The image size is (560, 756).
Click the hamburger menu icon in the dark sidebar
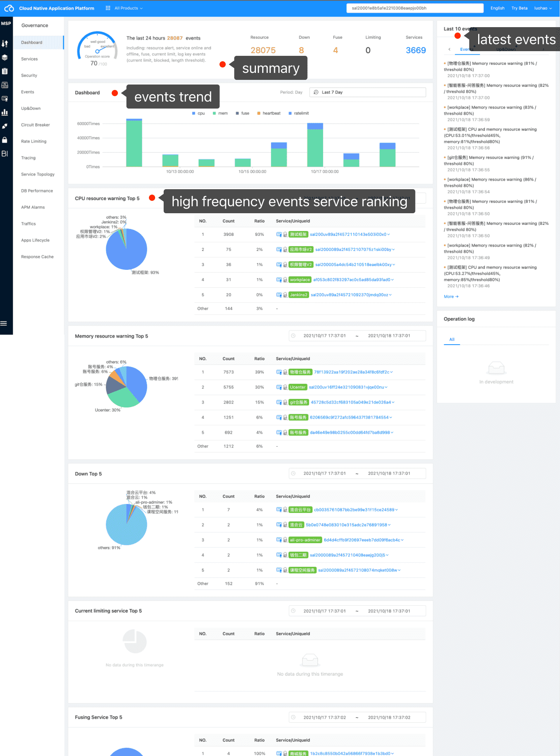[x=4, y=323]
